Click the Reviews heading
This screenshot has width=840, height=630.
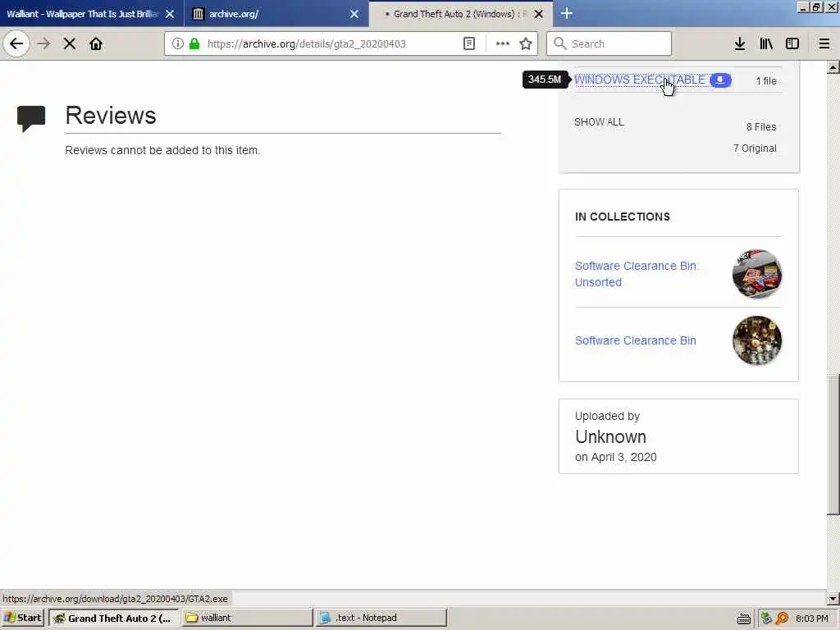click(111, 115)
